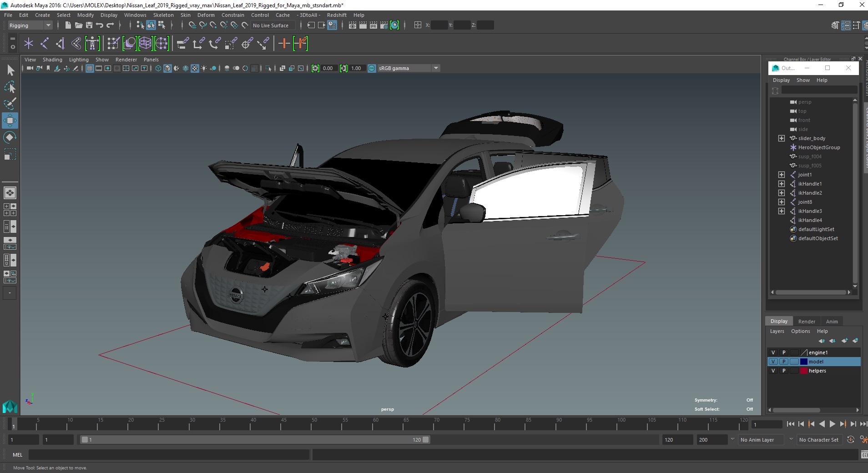The height and width of the screenshot is (473, 868).
Task: Toggle Snap to points
Action: [213, 25]
